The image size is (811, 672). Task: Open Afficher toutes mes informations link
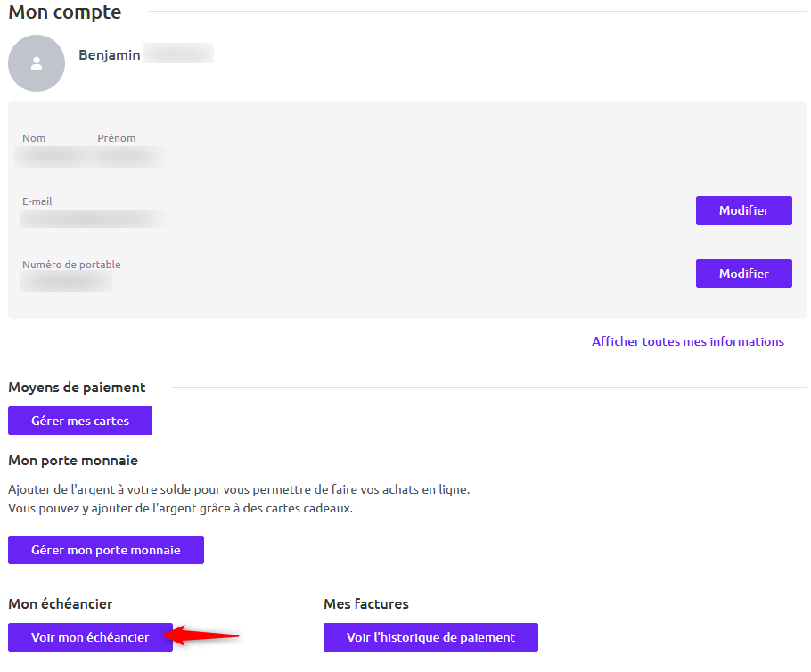click(x=687, y=341)
